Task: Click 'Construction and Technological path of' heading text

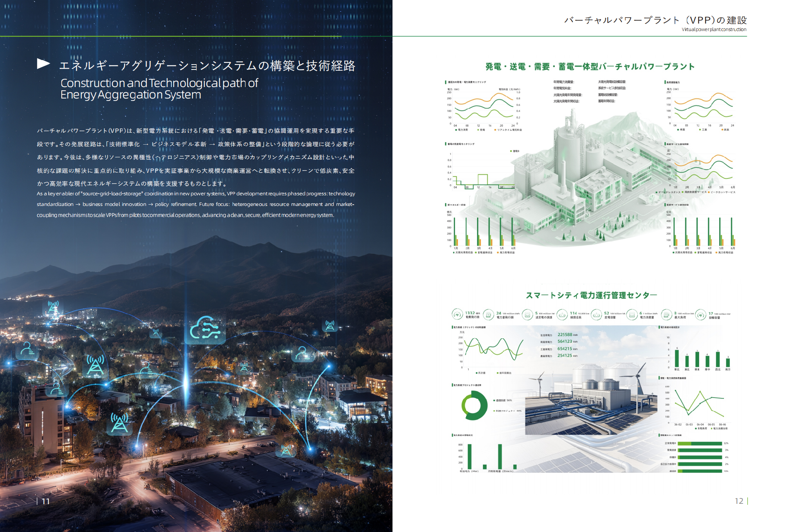Action: 159,83
